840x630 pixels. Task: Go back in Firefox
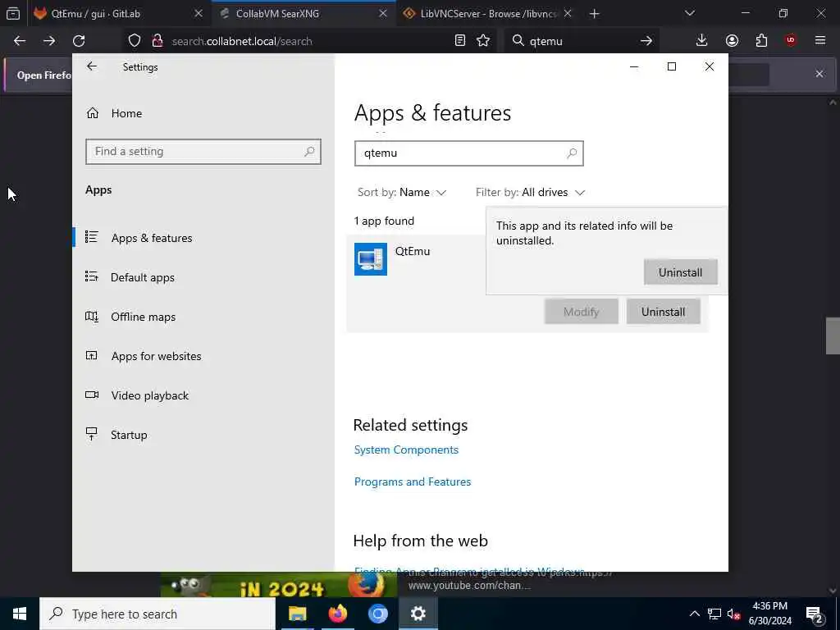pyautogui.click(x=20, y=41)
